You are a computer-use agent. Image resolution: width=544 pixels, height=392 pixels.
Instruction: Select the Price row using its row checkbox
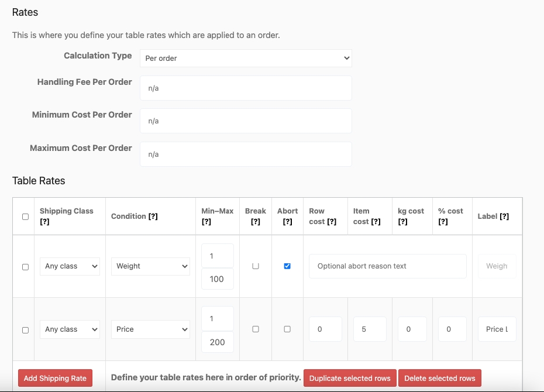tap(25, 330)
